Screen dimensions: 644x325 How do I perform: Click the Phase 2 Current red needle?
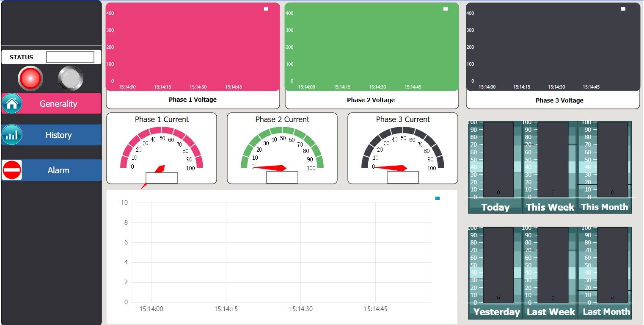tap(271, 168)
